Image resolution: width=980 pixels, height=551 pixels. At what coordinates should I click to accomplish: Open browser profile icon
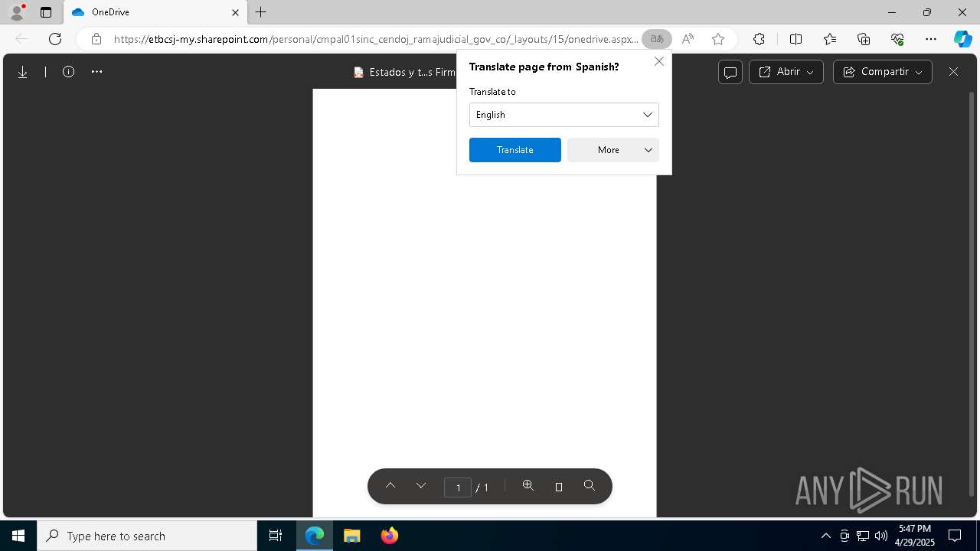tap(17, 12)
